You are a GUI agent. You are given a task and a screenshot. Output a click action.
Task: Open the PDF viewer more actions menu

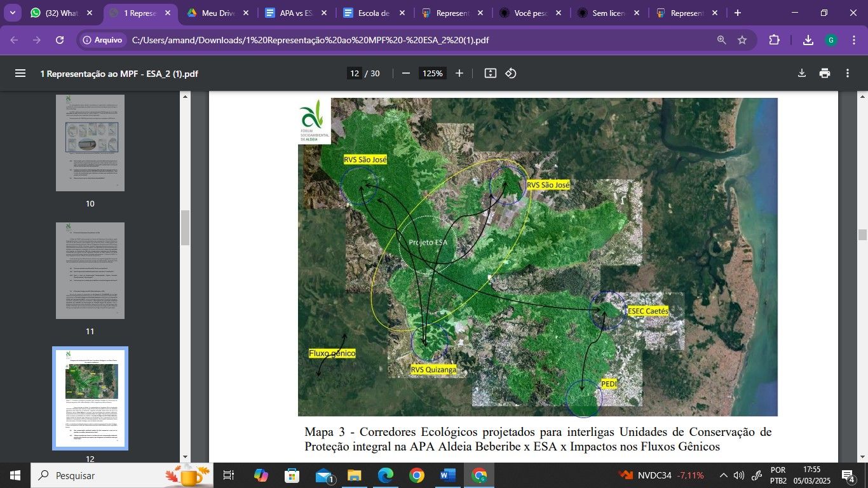(848, 73)
